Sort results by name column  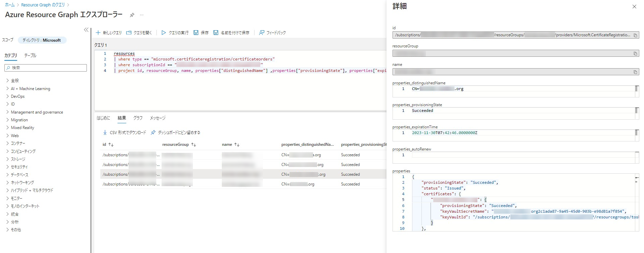pyautogui.click(x=231, y=144)
